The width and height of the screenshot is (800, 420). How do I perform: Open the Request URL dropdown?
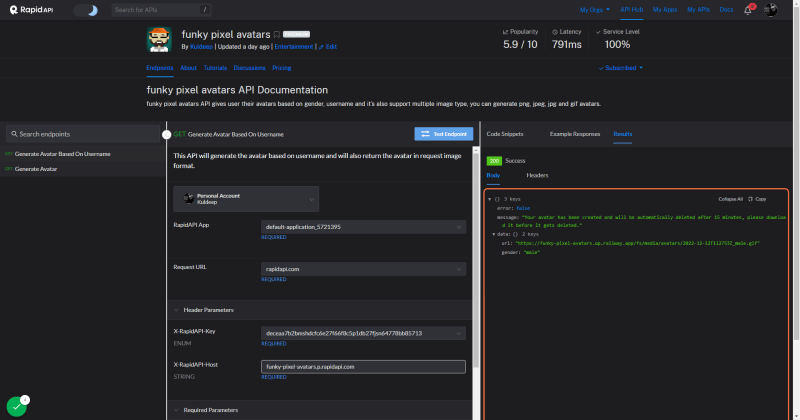click(363, 269)
